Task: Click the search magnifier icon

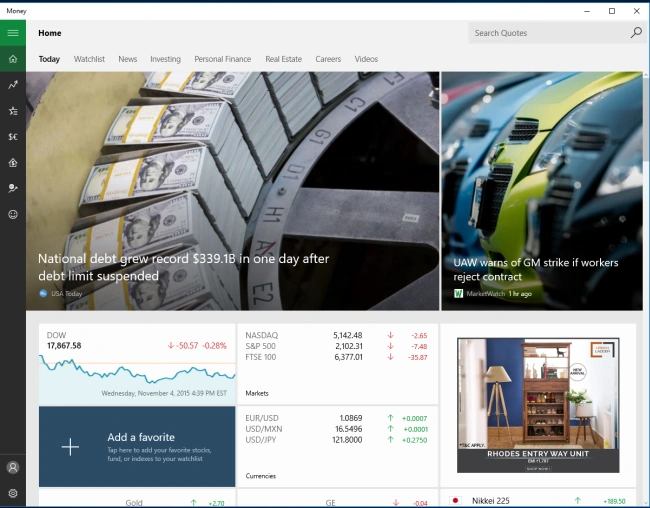Action: (x=636, y=33)
